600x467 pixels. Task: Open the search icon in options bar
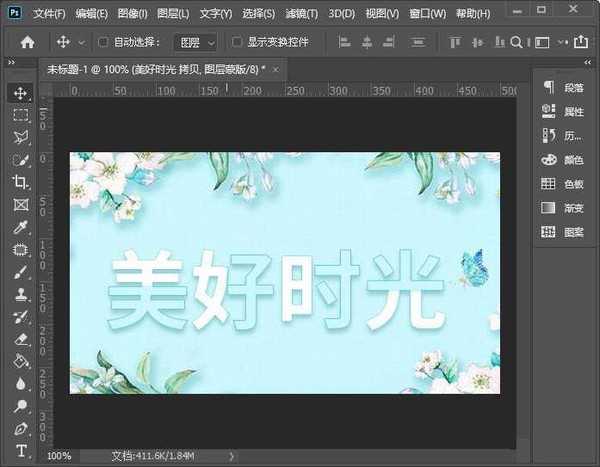(515, 43)
